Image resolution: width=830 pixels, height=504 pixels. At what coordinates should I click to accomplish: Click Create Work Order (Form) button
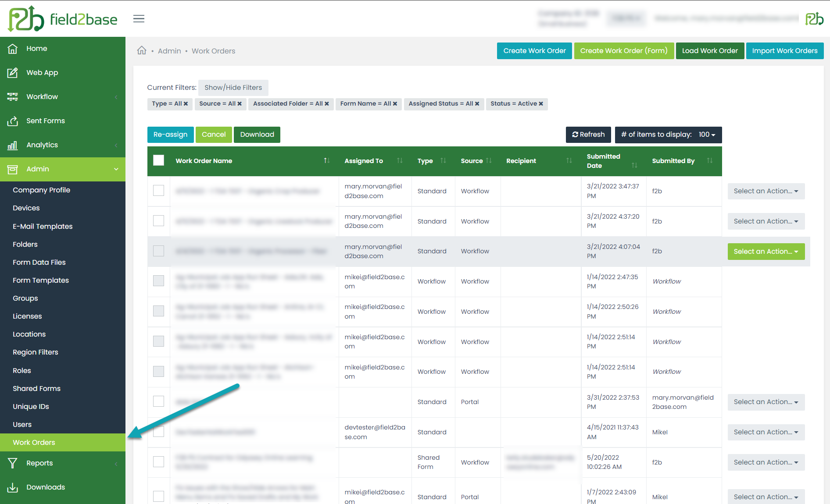pyautogui.click(x=624, y=51)
